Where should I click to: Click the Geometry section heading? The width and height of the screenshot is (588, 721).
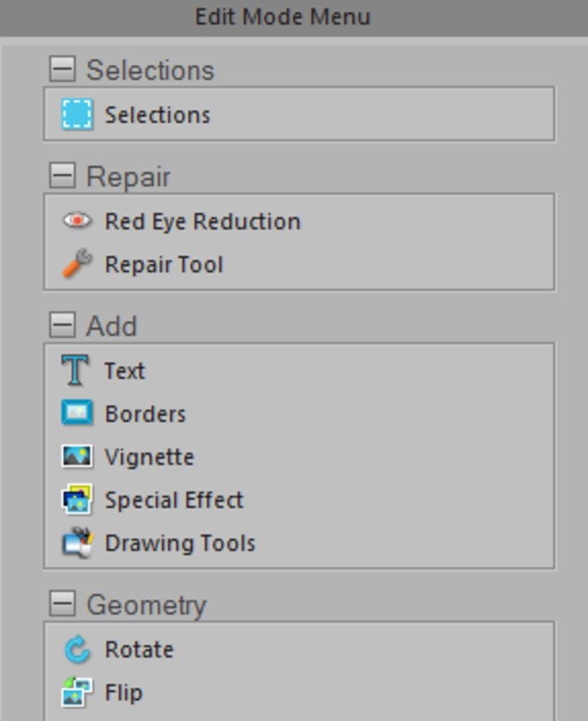(146, 604)
